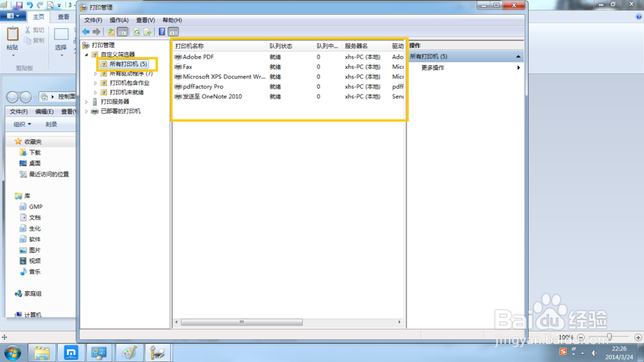Sort by 服务器名 column header
Screen dimensions: 644x362
click(366, 46)
